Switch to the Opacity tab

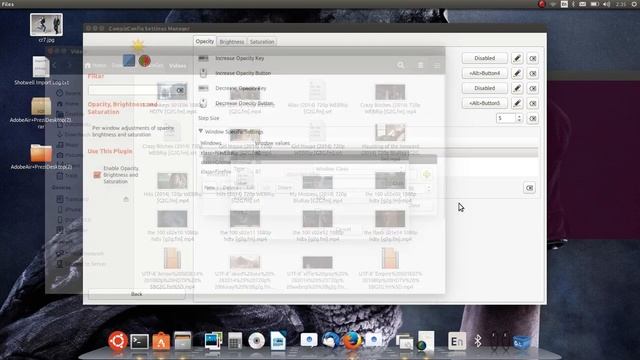pos(204,41)
